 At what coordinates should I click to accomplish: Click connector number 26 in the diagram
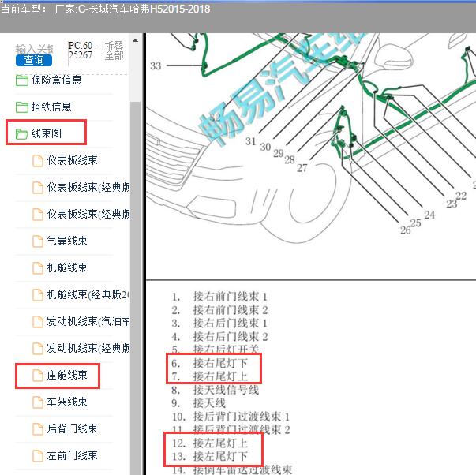(406, 230)
